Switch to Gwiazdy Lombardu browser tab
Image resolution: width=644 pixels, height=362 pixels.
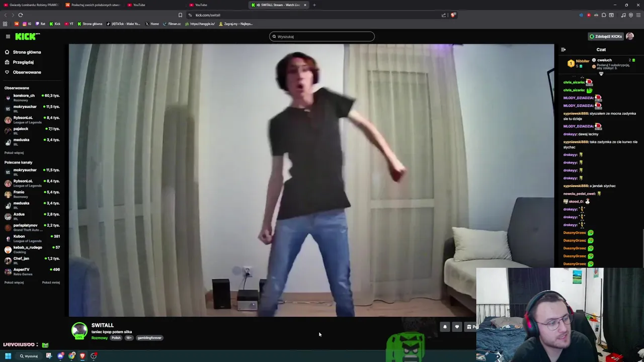pos(31,5)
